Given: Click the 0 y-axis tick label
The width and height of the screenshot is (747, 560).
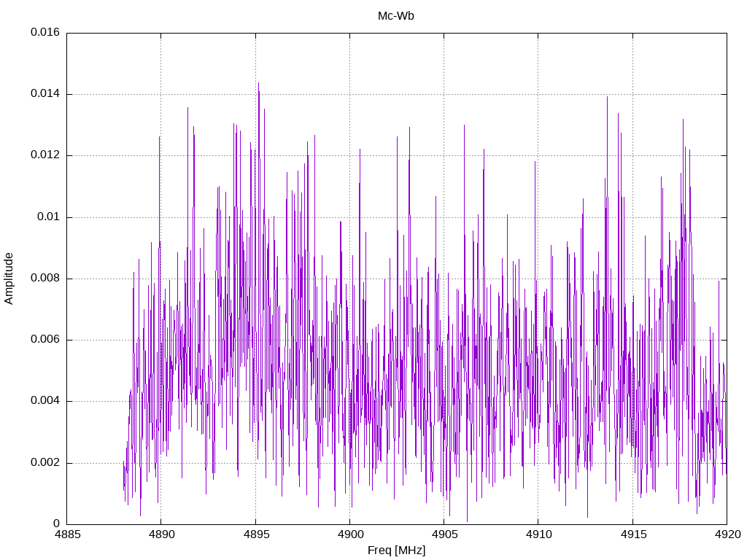Looking at the screenshot, I should click(57, 524).
